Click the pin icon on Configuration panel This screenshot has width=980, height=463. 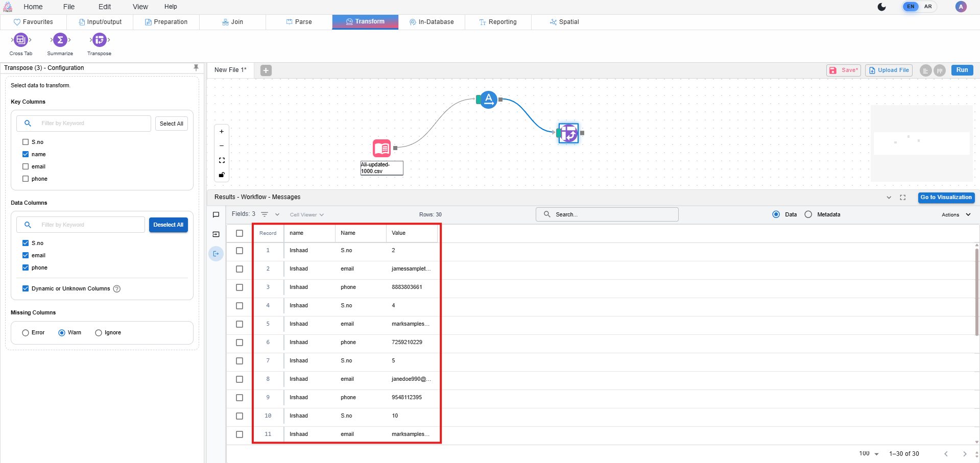(x=196, y=67)
